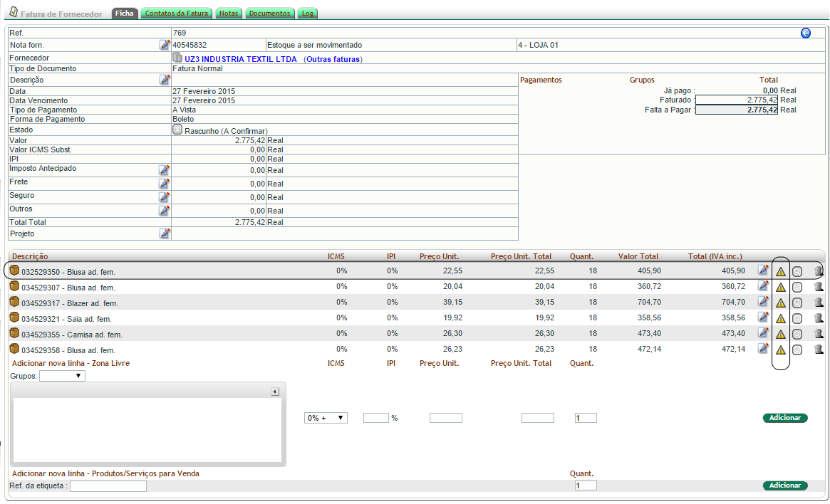Image resolution: width=830 pixels, height=504 pixels.
Task: Click warning icon on Saia line 034529321
Action: pyautogui.click(x=781, y=319)
